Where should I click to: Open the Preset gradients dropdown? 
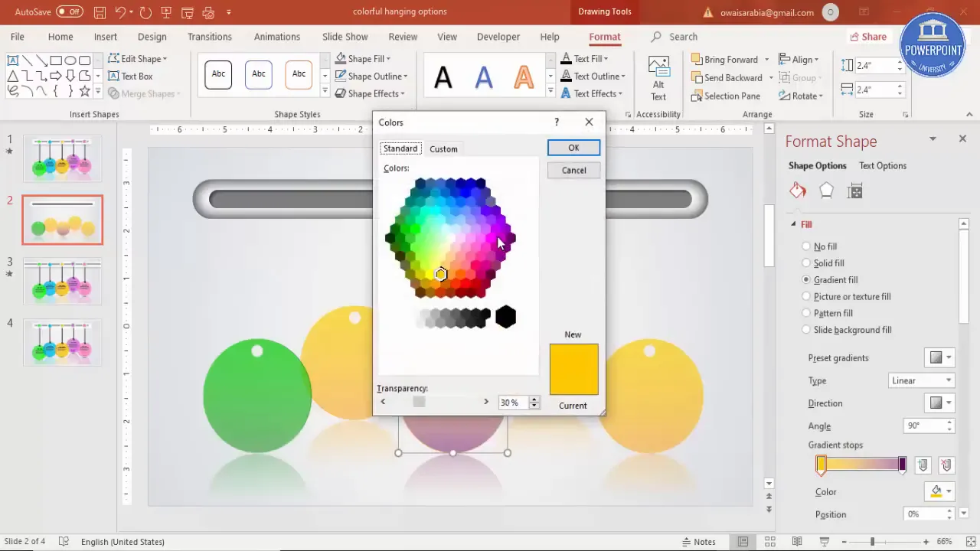940,357
